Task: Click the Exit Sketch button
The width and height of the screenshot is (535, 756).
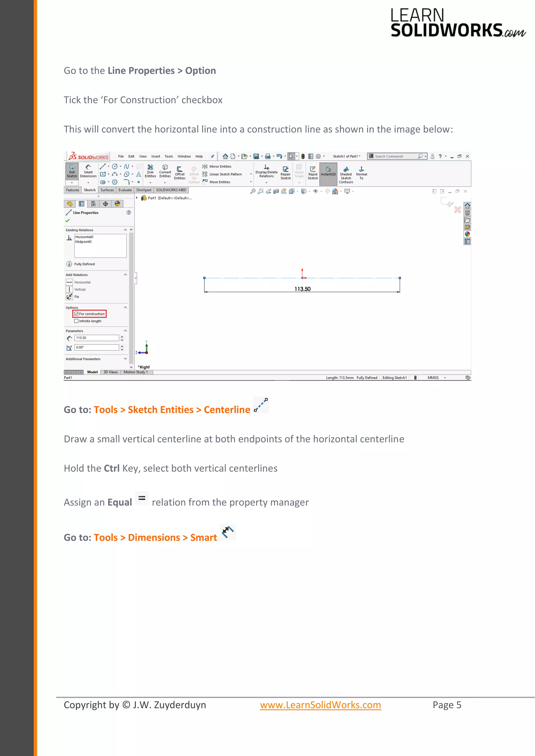Action: click(x=72, y=171)
